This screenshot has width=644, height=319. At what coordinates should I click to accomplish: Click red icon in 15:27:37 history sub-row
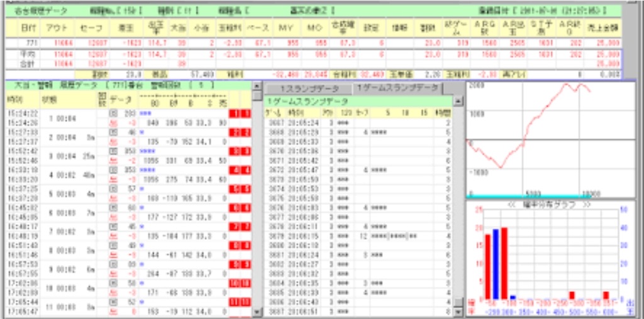(x=112, y=141)
